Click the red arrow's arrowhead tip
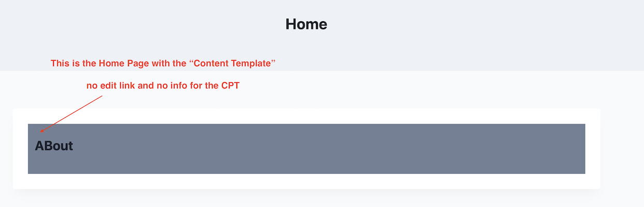This screenshot has width=644, height=207. click(x=41, y=131)
